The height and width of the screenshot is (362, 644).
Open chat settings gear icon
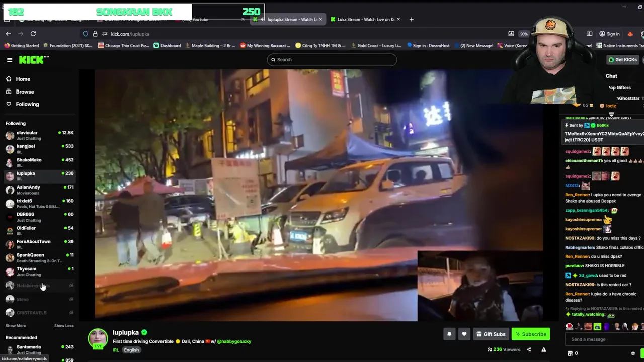pyautogui.click(x=633, y=353)
